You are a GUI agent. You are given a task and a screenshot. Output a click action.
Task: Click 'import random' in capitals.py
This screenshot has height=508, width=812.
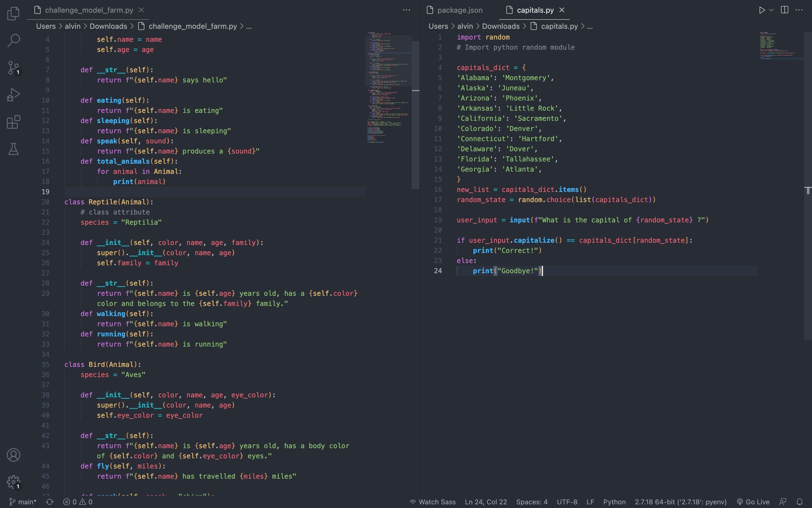(483, 37)
